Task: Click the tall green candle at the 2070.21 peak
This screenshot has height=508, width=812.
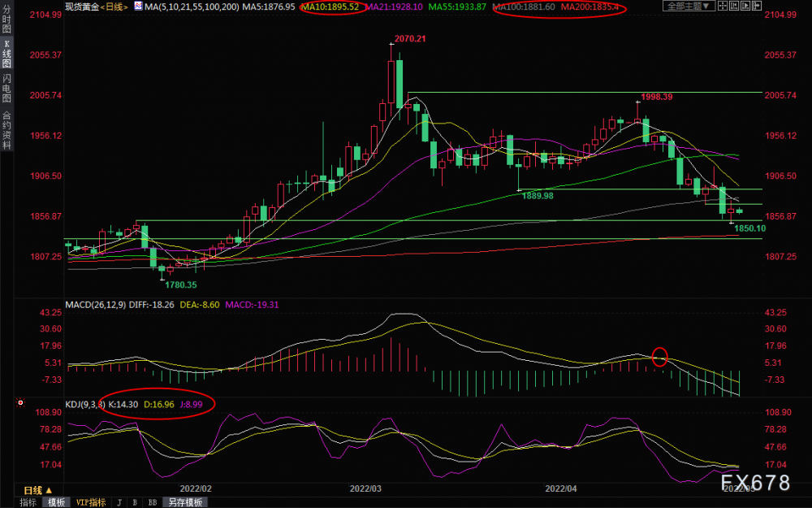Action: [x=400, y=83]
